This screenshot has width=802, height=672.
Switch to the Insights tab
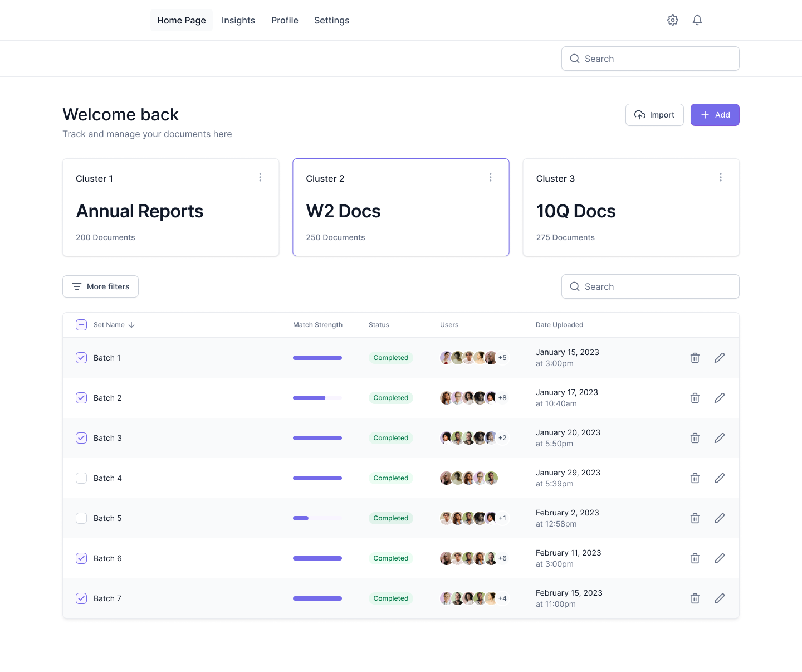point(238,20)
